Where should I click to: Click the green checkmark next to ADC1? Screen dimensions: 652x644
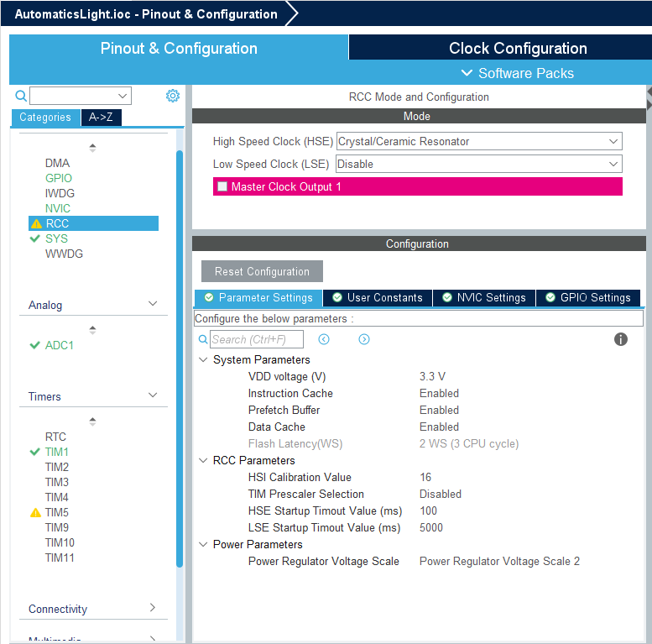pos(34,345)
